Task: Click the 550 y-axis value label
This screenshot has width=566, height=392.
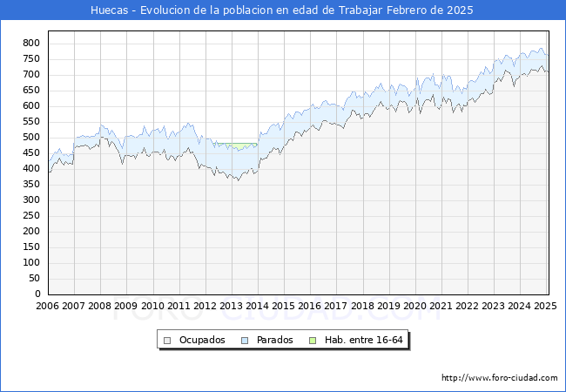Action: [31, 122]
